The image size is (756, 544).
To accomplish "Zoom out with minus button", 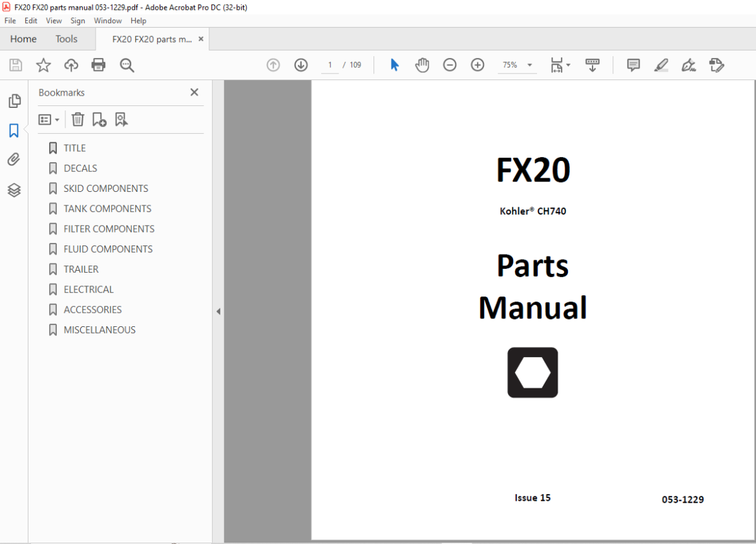I will pos(449,65).
